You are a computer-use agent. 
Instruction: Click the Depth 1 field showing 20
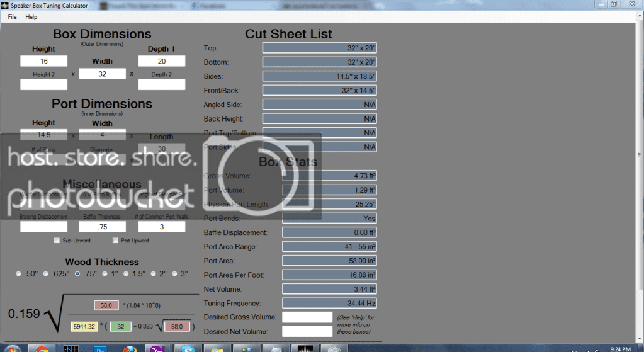click(x=162, y=61)
